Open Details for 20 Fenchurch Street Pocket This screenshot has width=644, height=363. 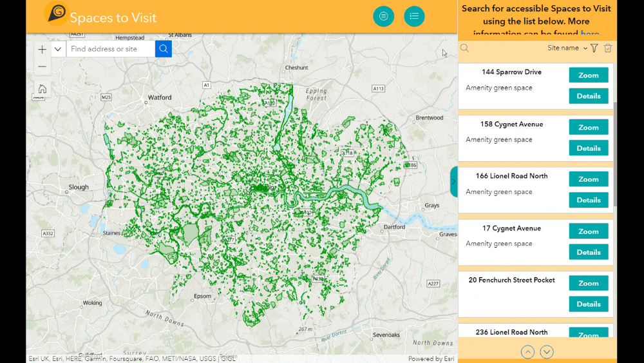[589, 304]
